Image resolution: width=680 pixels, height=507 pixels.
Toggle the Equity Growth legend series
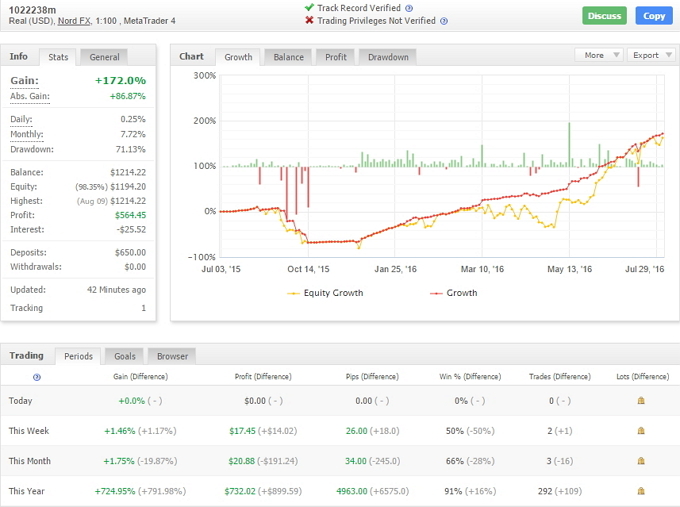pyautogui.click(x=325, y=293)
